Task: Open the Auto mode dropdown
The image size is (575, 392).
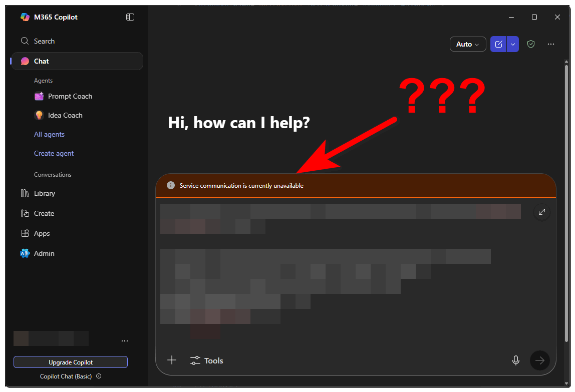Action: click(467, 44)
